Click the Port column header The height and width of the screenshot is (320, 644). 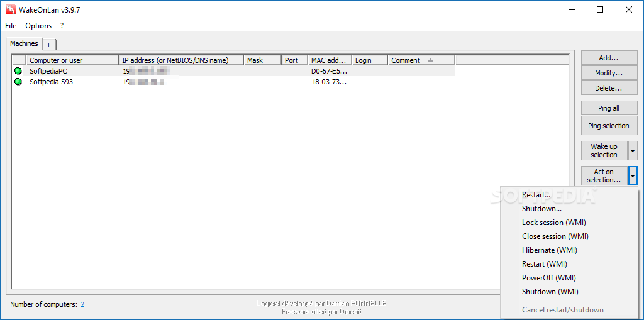click(294, 60)
